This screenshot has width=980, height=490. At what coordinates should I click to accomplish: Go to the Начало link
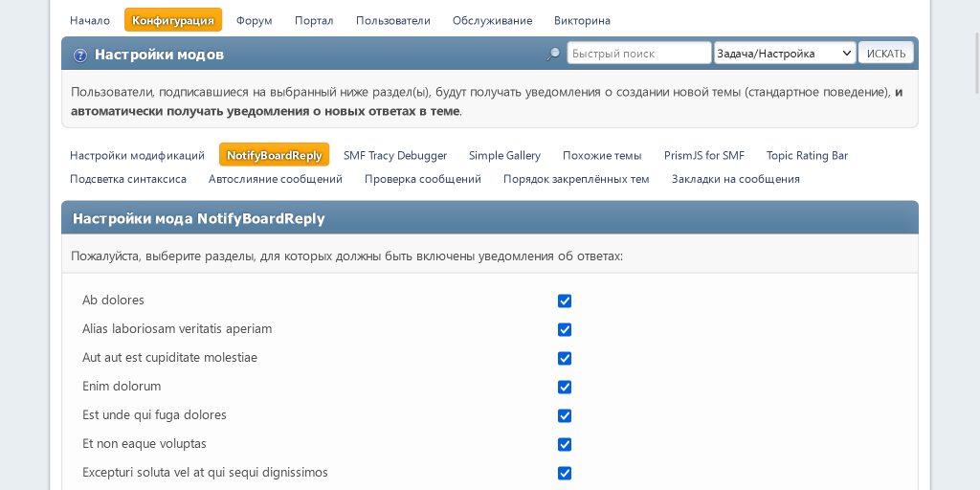pyautogui.click(x=90, y=20)
